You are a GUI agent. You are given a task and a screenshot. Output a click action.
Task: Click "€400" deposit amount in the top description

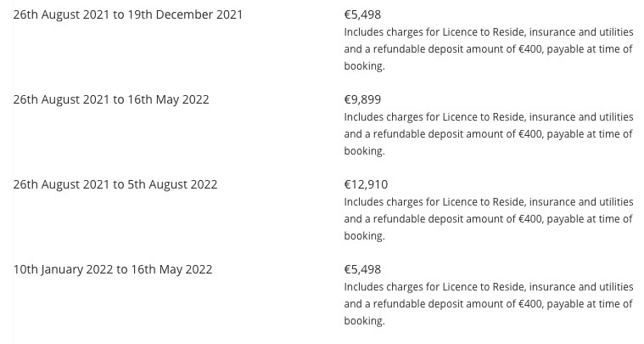[x=529, y=49]
